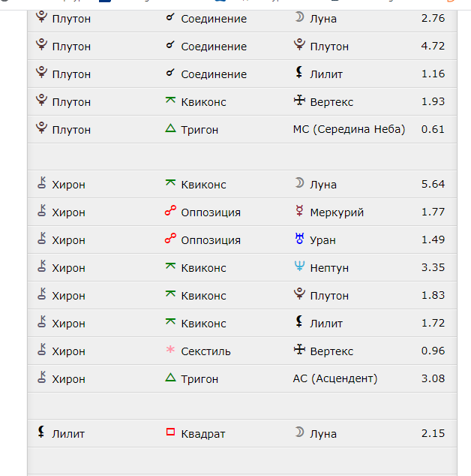Click the Neptune trident glyph
Screen dimensions: 471x476
click(x=299, y=267)
